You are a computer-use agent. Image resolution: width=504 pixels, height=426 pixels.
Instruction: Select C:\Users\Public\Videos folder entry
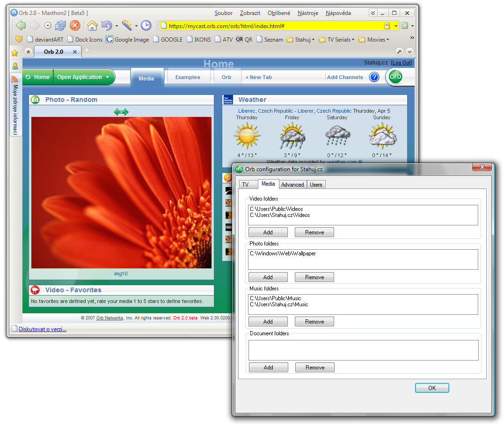pos(277,209)
